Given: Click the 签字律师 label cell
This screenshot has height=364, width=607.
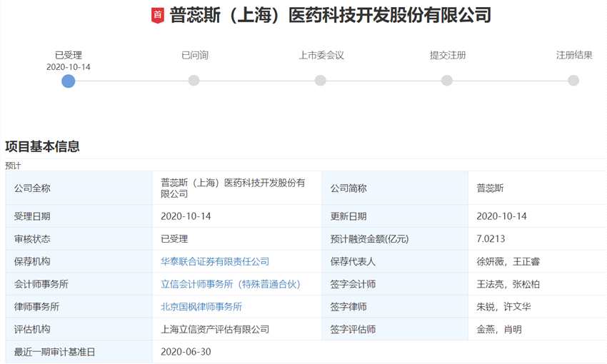Looking at the screenshot, I should click(x=395, y=307).
